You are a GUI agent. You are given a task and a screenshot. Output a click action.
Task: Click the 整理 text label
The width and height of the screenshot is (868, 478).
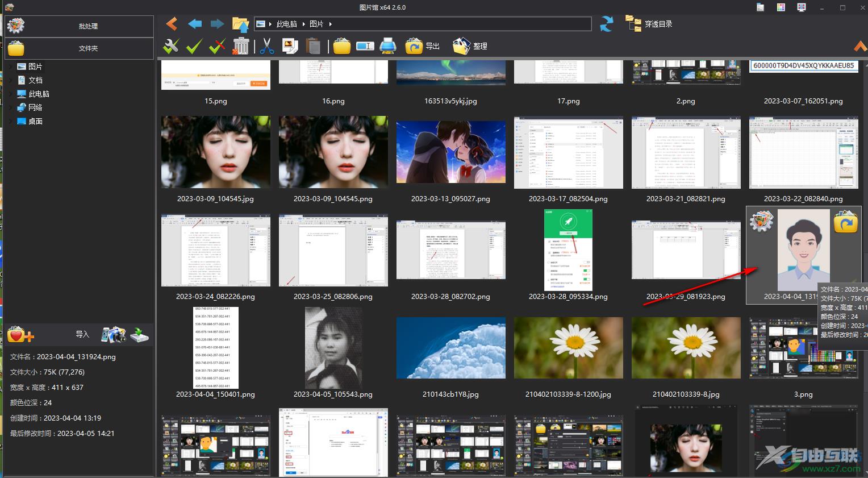(x=480, y=46)
